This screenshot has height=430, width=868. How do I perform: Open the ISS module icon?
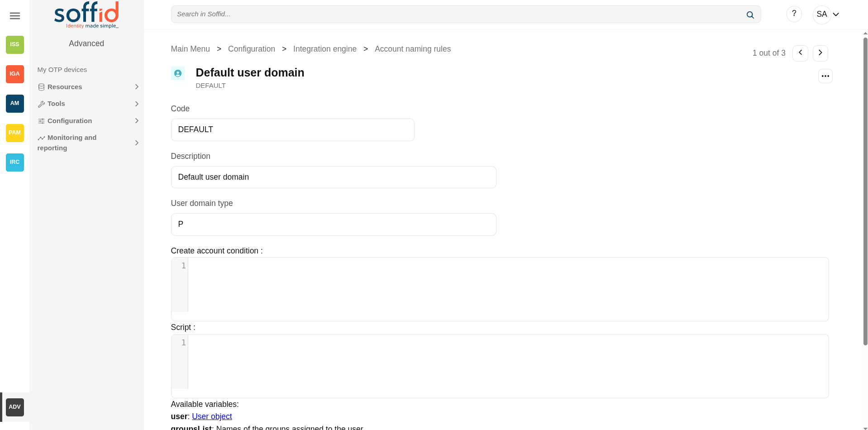click(x=15, y=45)
